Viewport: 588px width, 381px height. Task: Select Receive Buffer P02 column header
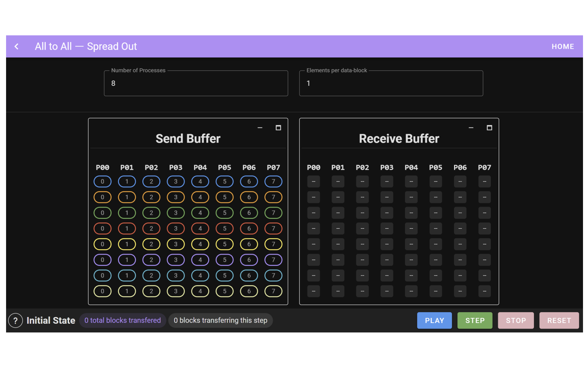pyautogui.click(x=362, y=167)
